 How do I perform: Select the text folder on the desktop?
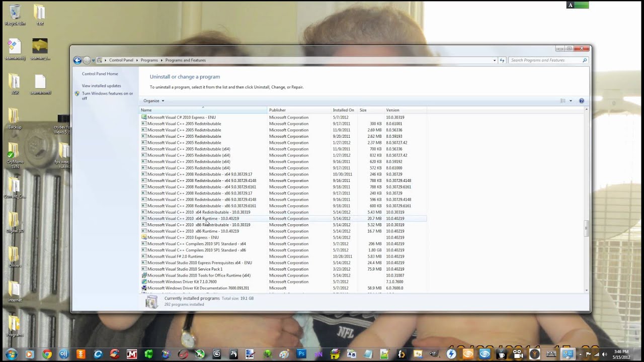[40, 14]
